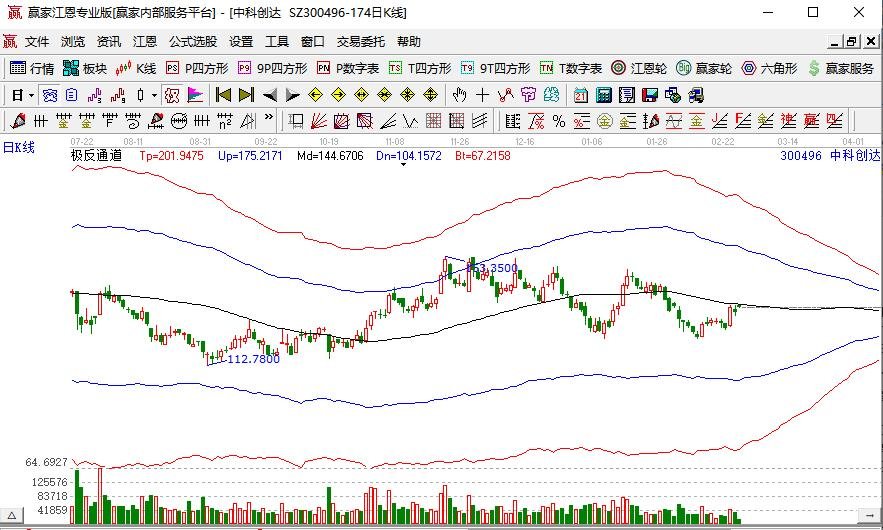Open the 六角形 hexagon tool

pyautogui.click(x=769, y=68)
